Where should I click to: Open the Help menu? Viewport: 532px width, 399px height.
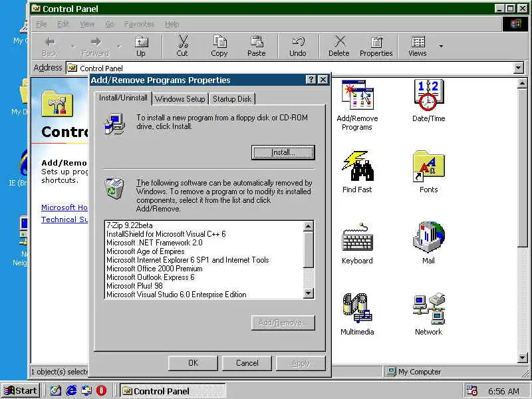click(x=172, y=24)
